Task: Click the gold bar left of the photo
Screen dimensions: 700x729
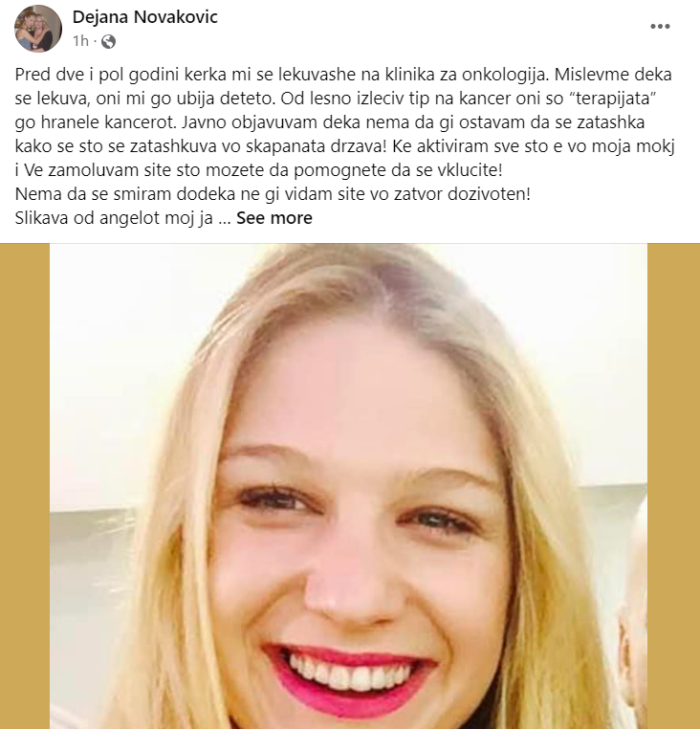Action: pos(25,486)
